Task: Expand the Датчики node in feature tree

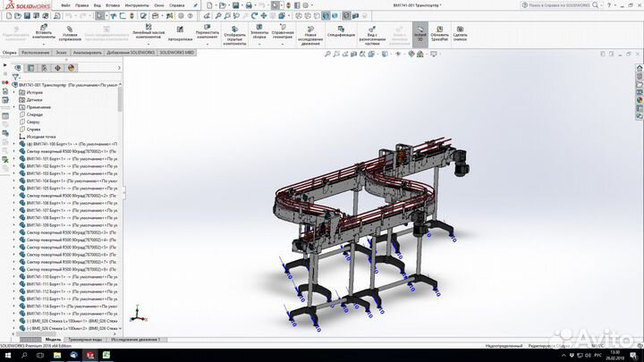Action: coord(34,99)
